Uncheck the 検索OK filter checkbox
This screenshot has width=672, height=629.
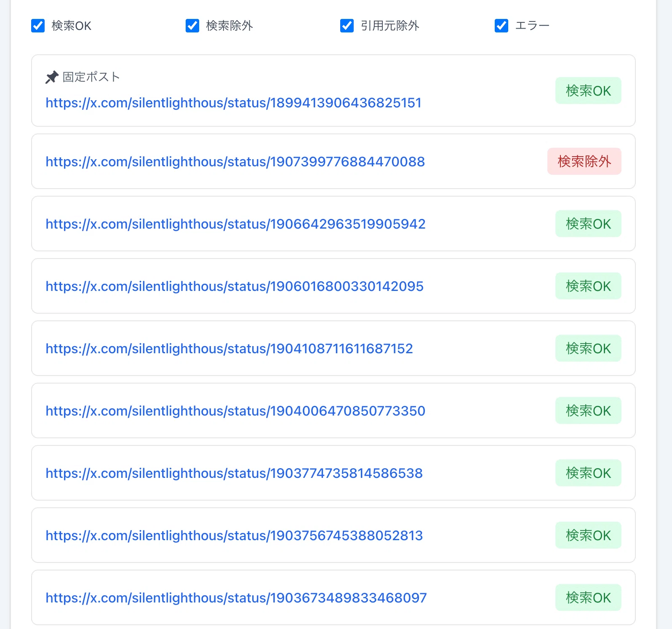point(38,26)
